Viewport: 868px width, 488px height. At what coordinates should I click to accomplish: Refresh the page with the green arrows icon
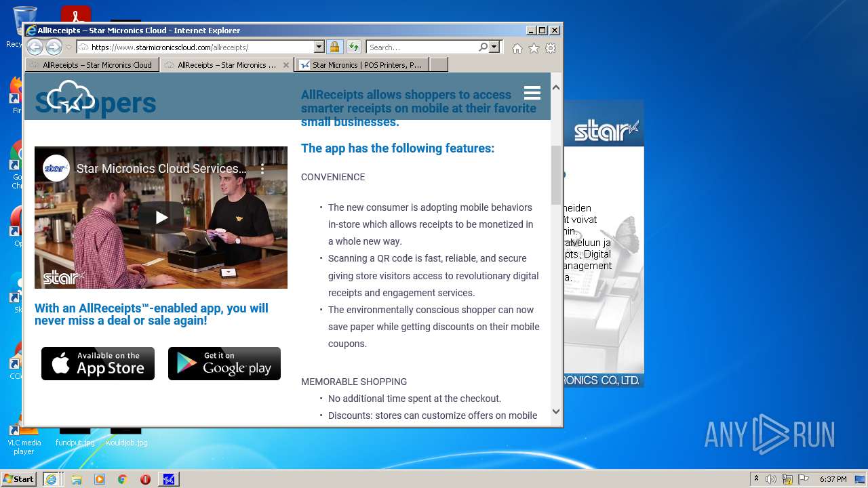point(354,47)
